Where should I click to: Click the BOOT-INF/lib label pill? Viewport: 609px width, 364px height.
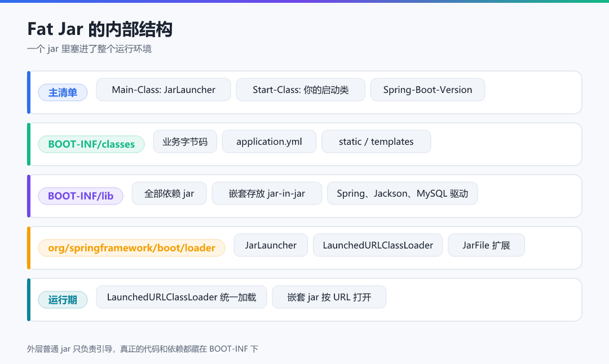click(81, 196)
